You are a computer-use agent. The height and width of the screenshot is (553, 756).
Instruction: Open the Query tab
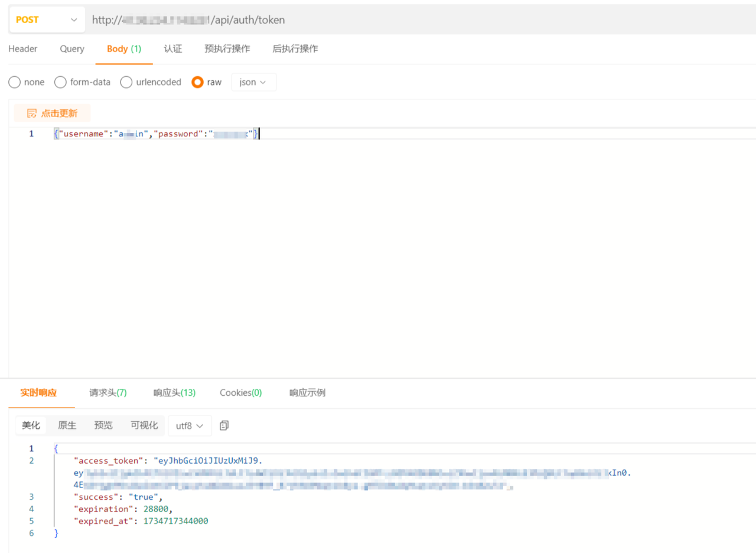(x=72, y=49)
